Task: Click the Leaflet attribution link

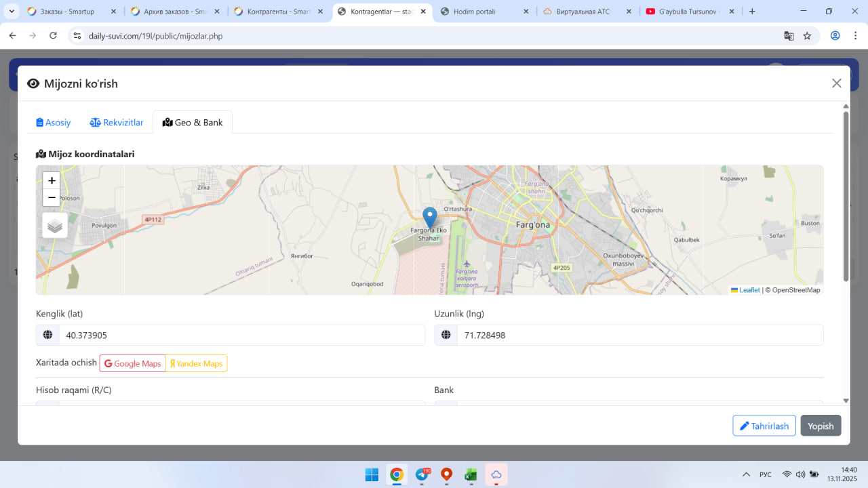Action: coord(749,290)
